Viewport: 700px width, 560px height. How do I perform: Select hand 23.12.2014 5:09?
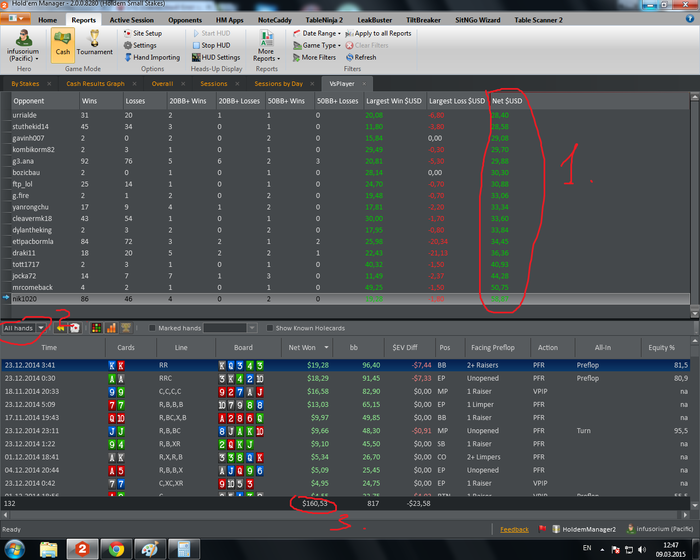346,405
